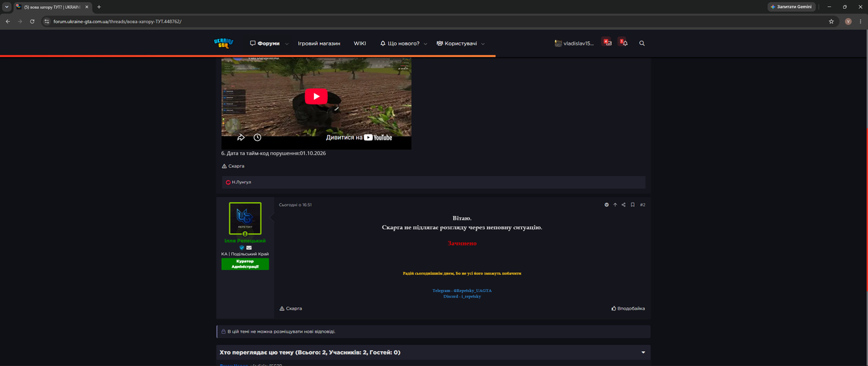
Task: Open Н.Лунгул reaction user link
Action: click(241, 182)
